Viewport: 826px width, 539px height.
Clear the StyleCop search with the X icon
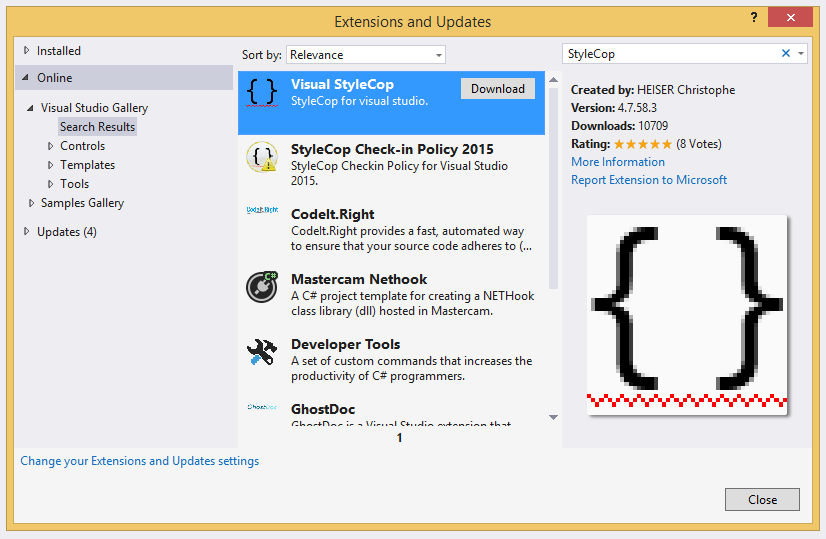[x=785, y=53]
